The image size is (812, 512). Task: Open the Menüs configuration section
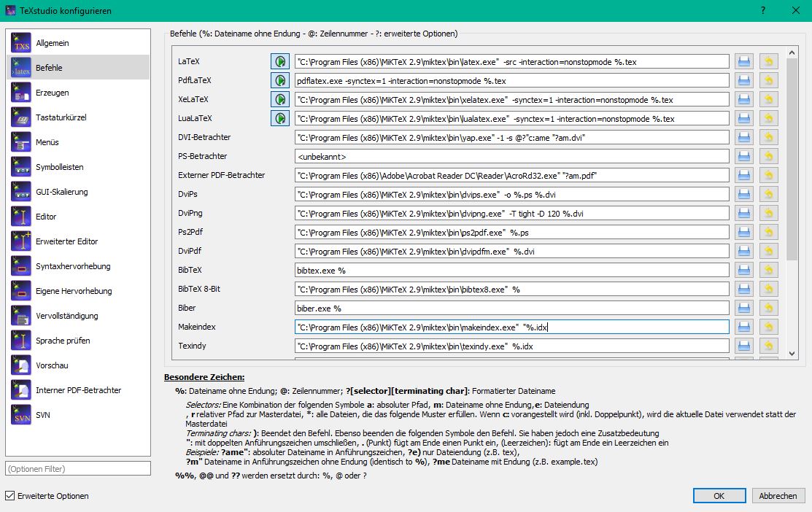click(78, 142)
